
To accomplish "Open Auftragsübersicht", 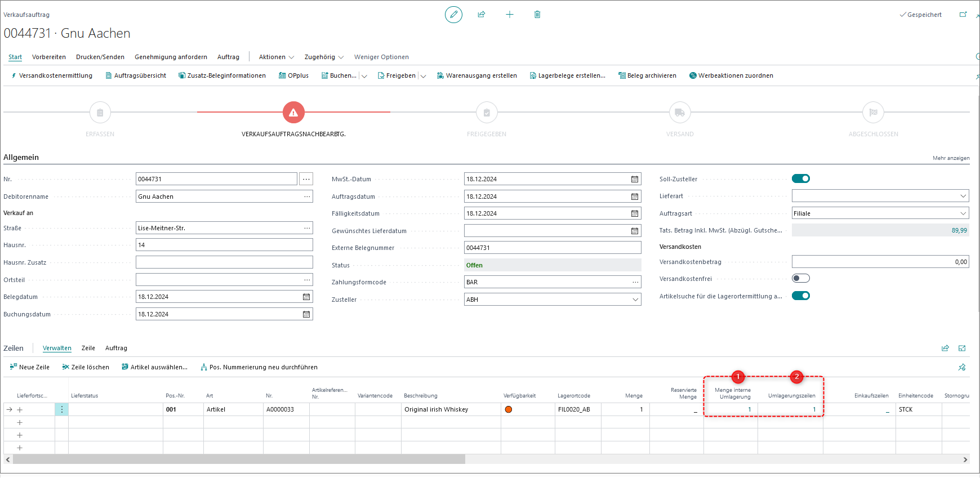I will (x=136, y=75).
